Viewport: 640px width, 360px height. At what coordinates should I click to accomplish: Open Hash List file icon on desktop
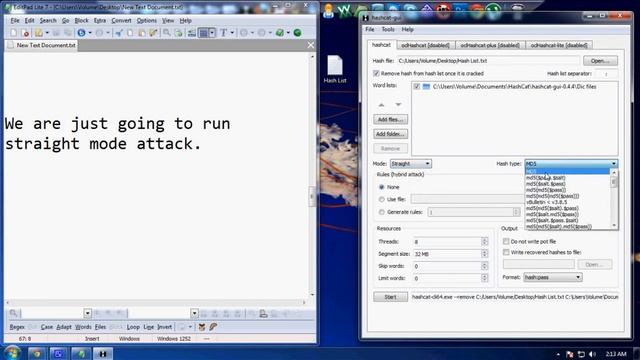(335, 69)
